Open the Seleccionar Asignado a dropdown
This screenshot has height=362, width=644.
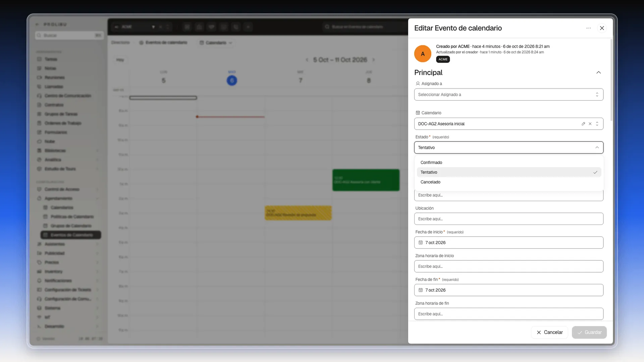pyautogui.click(x=508, y=95)
